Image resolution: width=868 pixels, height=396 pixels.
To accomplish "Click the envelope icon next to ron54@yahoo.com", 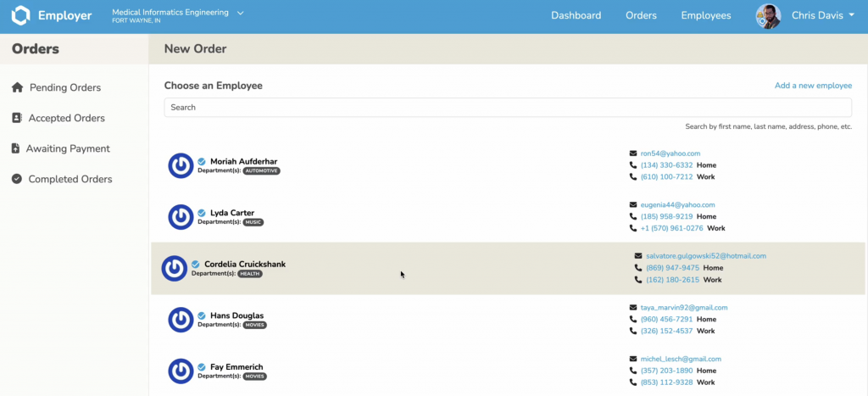I will pyautogui.click(x=632, y=153).
